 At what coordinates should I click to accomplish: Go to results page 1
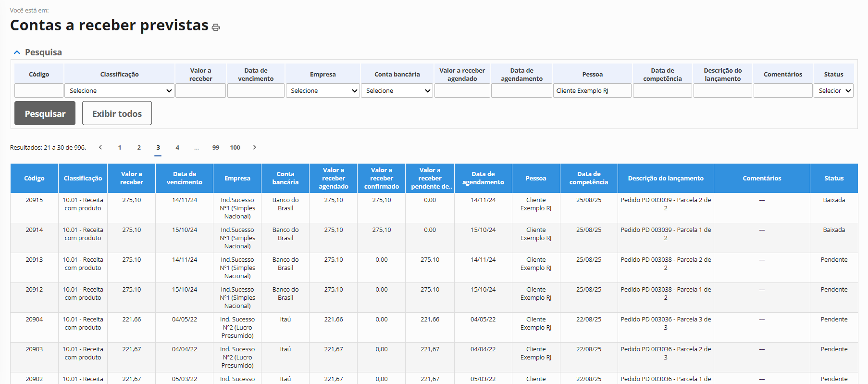120,148
